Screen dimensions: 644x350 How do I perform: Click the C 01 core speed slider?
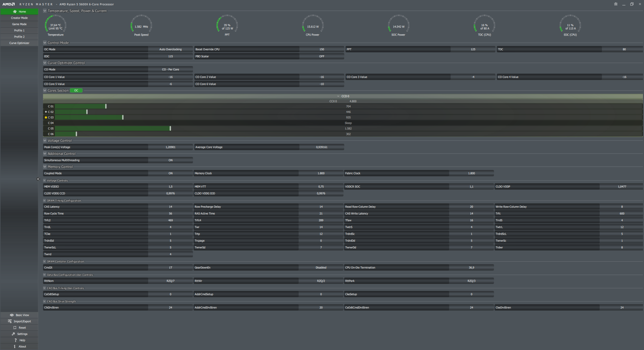click(106, 106)
